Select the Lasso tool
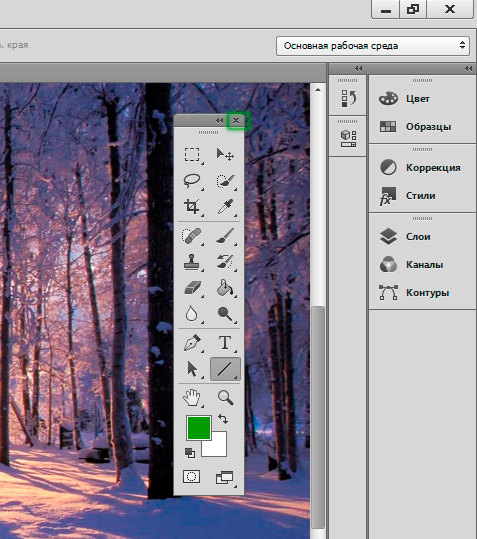477x539 pixels. tap(192, 181)
